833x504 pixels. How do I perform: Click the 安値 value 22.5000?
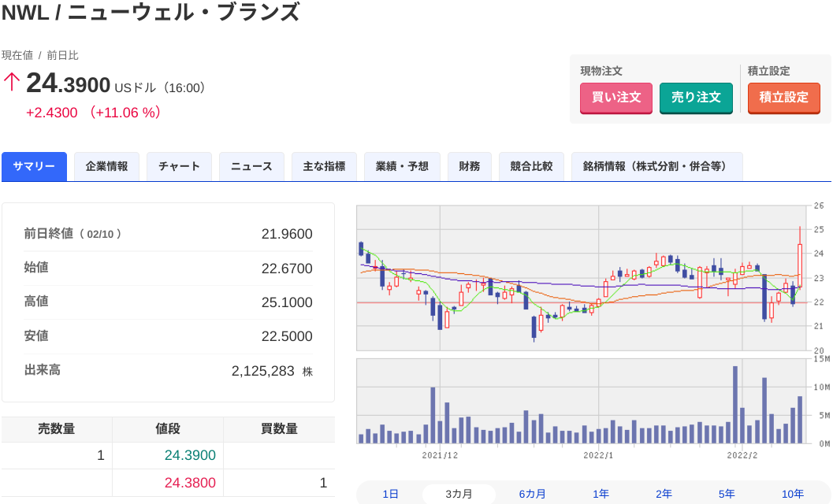pyautogui.click(x=286, y=337)
